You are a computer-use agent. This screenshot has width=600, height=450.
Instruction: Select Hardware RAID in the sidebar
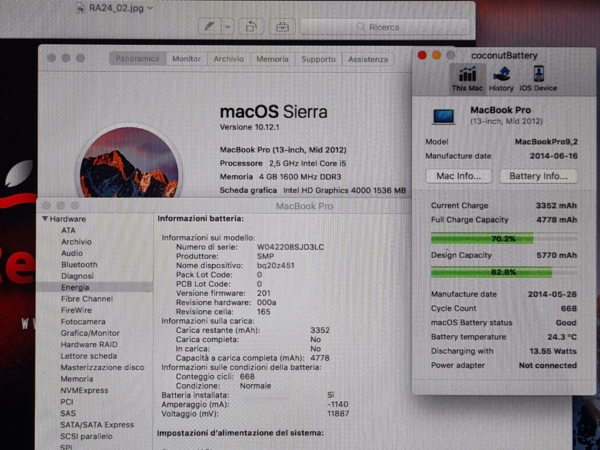pyautogui.click(x=89, y=344)
